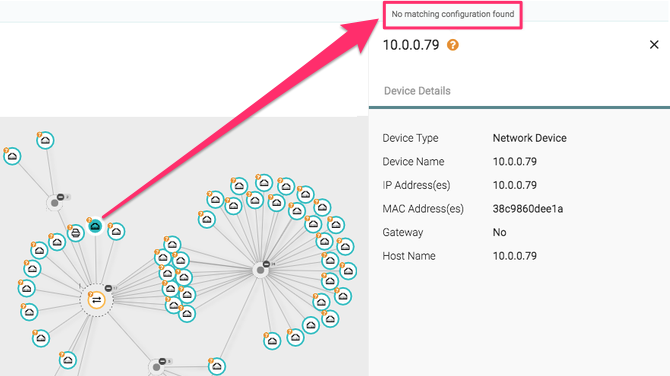
Task: Select the device node linked to bottom hub
Action: point(217,367)
